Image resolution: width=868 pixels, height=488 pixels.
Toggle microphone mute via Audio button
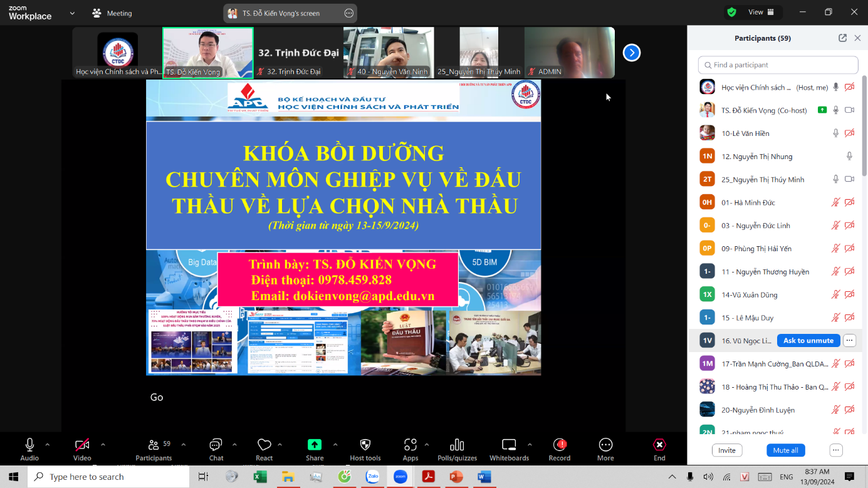(x=29, y=445)
